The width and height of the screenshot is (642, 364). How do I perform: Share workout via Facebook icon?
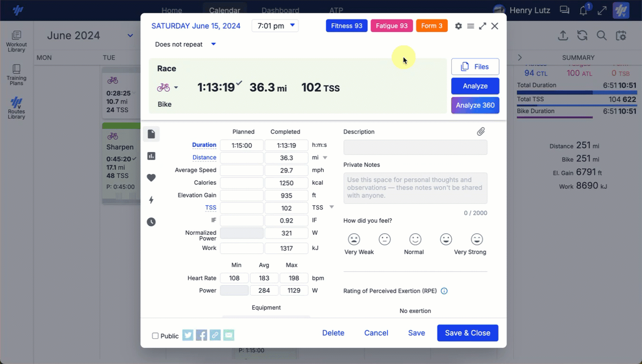point(202,335)
